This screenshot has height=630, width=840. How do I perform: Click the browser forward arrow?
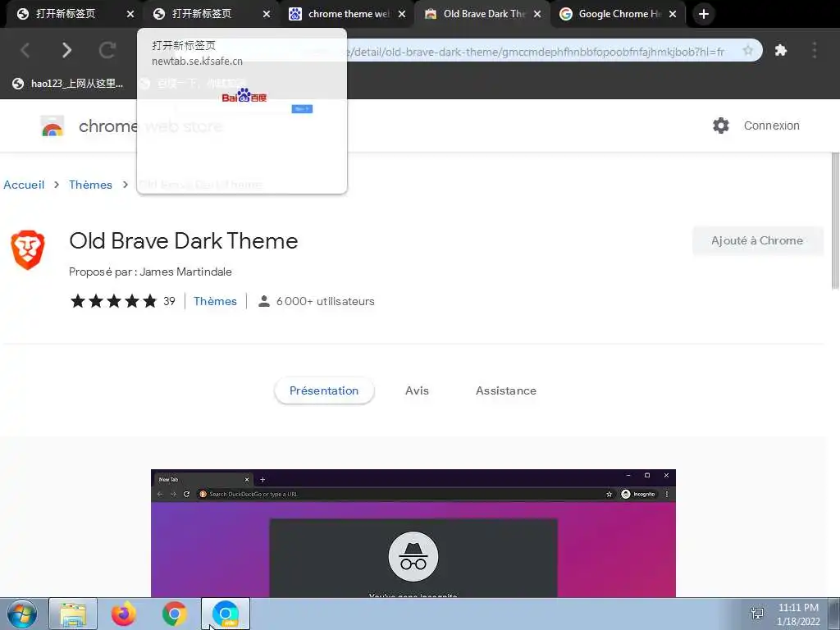tap(66, 50)
